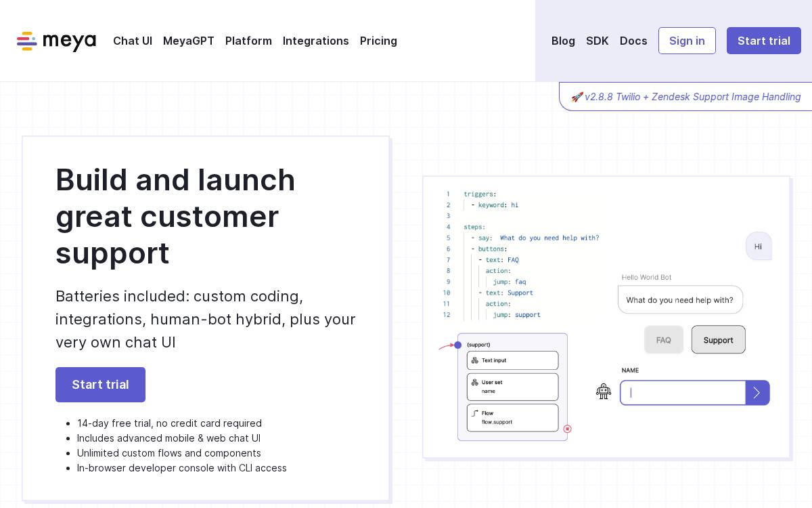Click the 'Hi' chat bubble

tap(759, 247)
